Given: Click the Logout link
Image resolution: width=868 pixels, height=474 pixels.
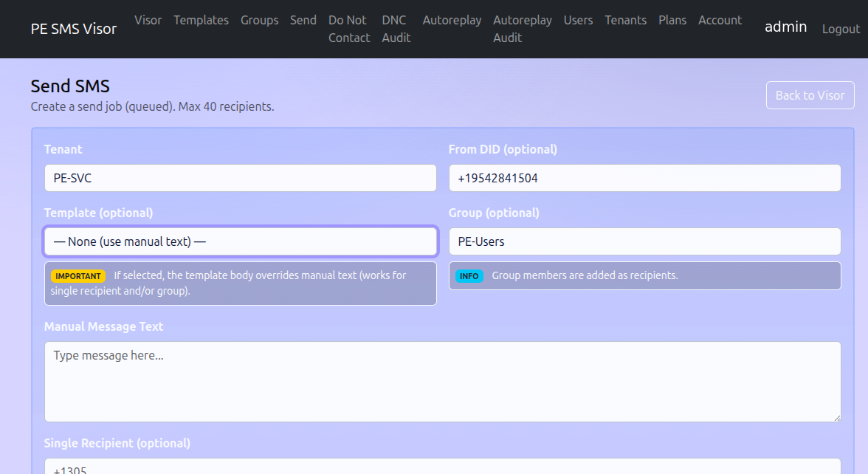Looking at the screenshot, I should click(841, 29).
